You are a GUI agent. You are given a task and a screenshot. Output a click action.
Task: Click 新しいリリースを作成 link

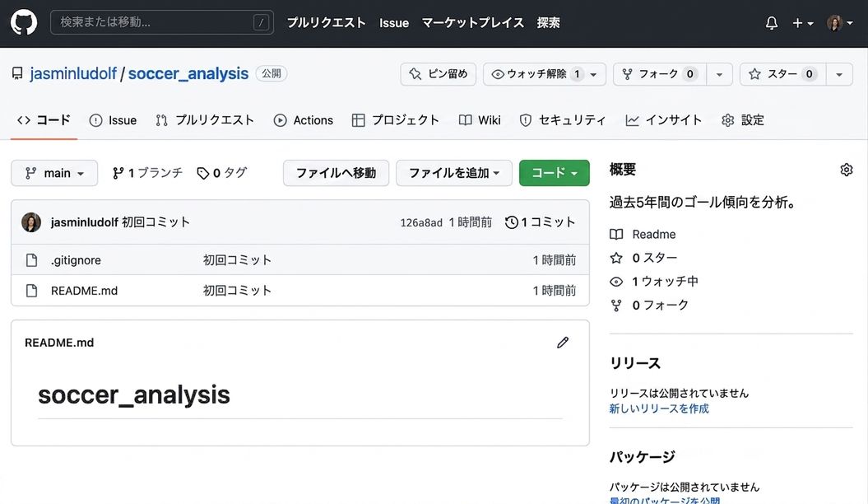coord(659,408)
